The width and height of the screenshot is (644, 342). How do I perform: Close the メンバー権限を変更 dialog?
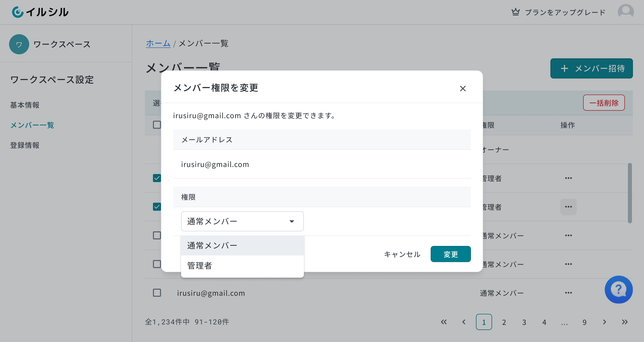coord(463,89)
